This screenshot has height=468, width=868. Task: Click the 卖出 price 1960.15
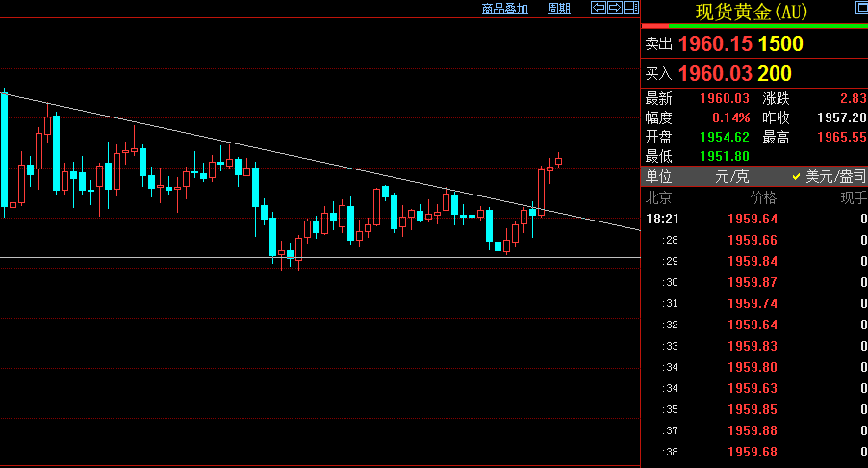[x=715, y=43]
